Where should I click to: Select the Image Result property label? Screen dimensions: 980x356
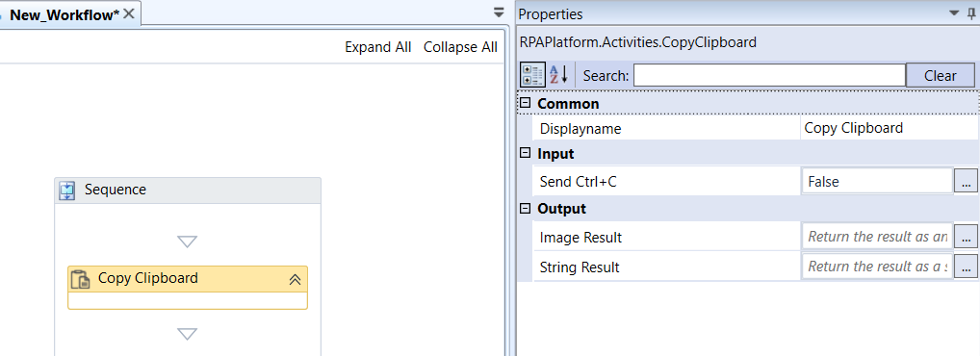[x=580, y=238]
